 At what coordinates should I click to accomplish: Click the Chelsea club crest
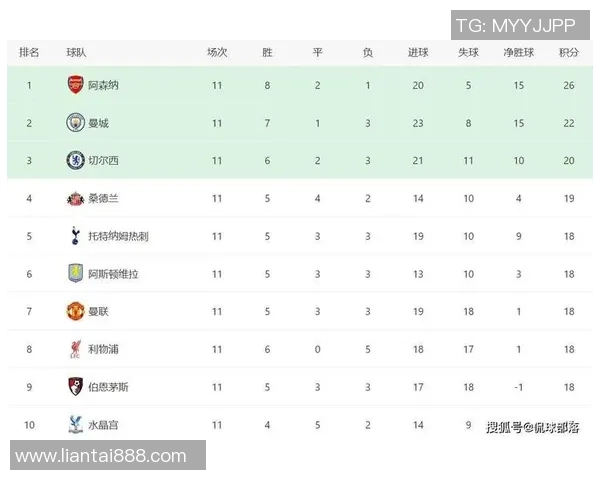[x=76, y=160]
